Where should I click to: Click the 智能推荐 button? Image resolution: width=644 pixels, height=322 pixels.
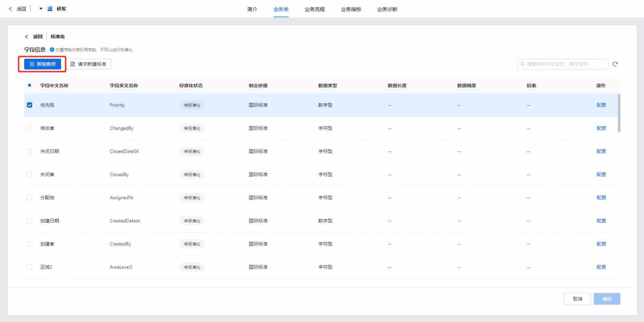(43, 64)
